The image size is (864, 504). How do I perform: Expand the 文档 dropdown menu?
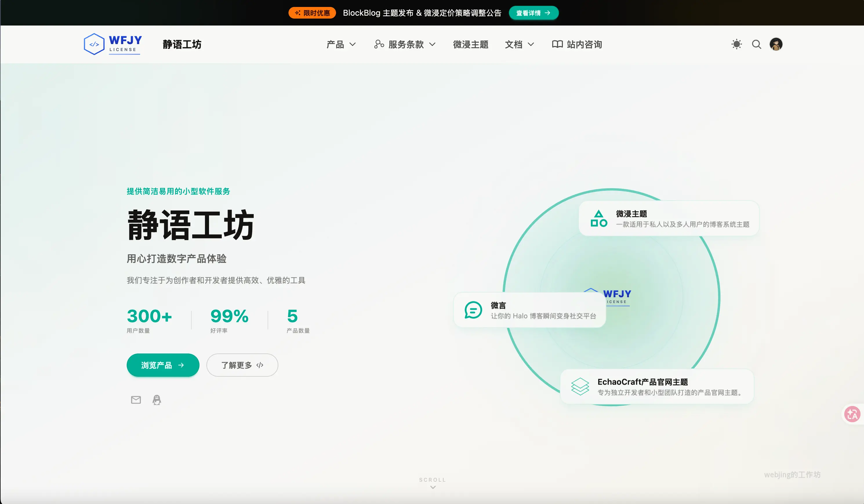coord(519,44)
